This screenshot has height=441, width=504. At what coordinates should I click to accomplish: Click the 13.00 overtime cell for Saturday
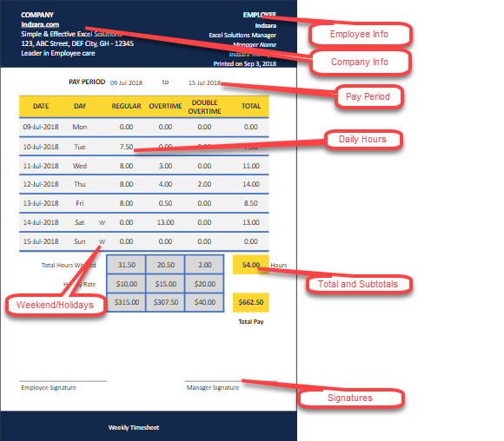click(x=165, y=222)
